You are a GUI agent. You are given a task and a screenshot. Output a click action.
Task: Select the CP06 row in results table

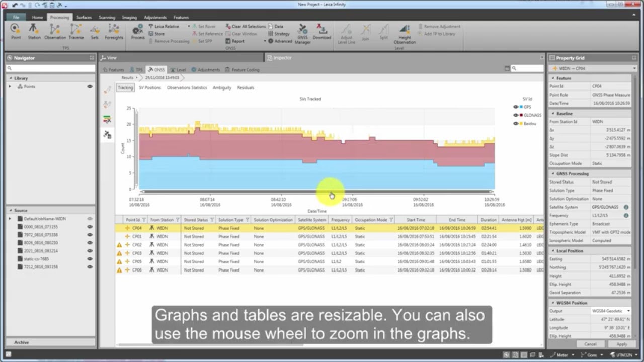330,270
